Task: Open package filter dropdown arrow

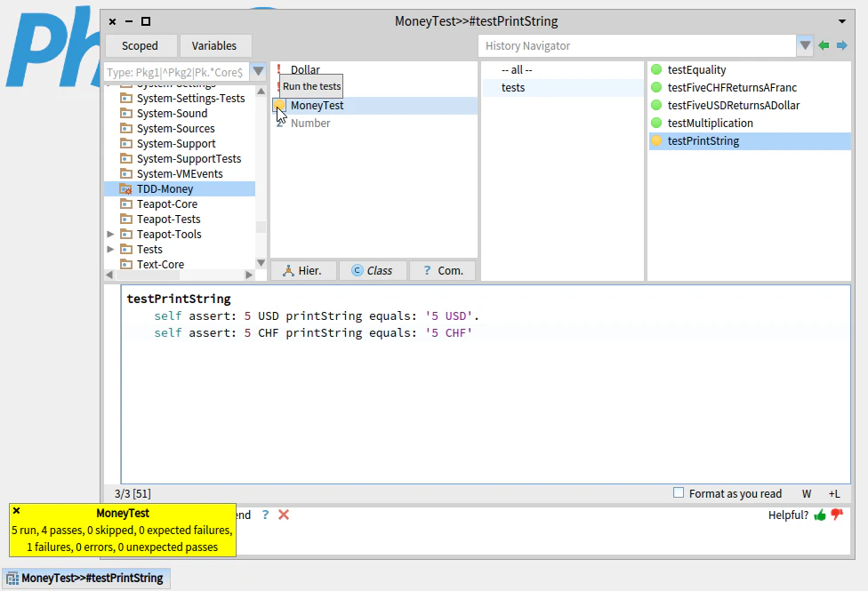Action: [258, 72]
